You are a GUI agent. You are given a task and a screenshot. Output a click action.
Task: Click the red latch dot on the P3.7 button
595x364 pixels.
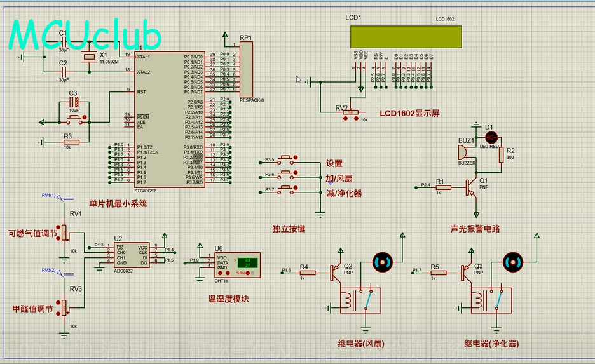[296, 187]
